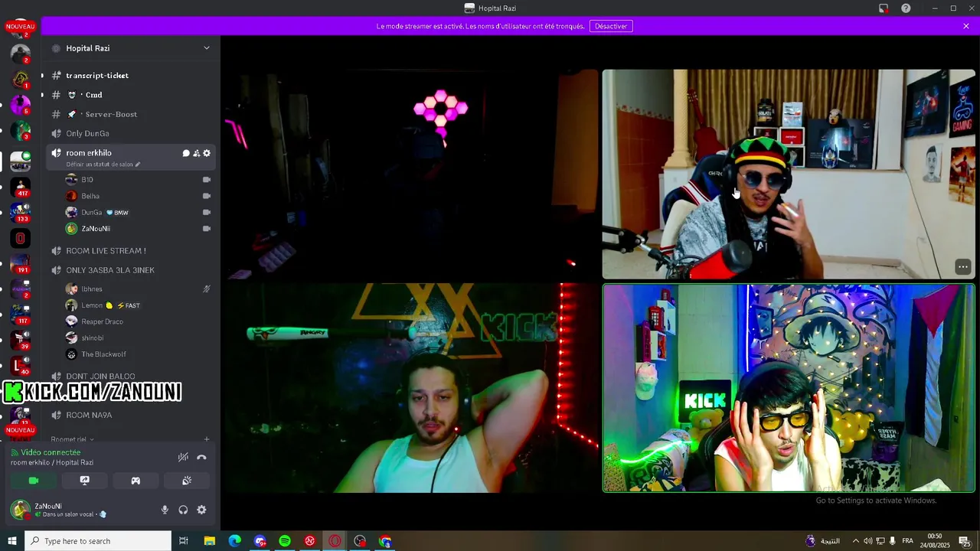Launch an activity with the game controller button
Image resolution: width=980 pixels, height=551 pixels.
136,481
